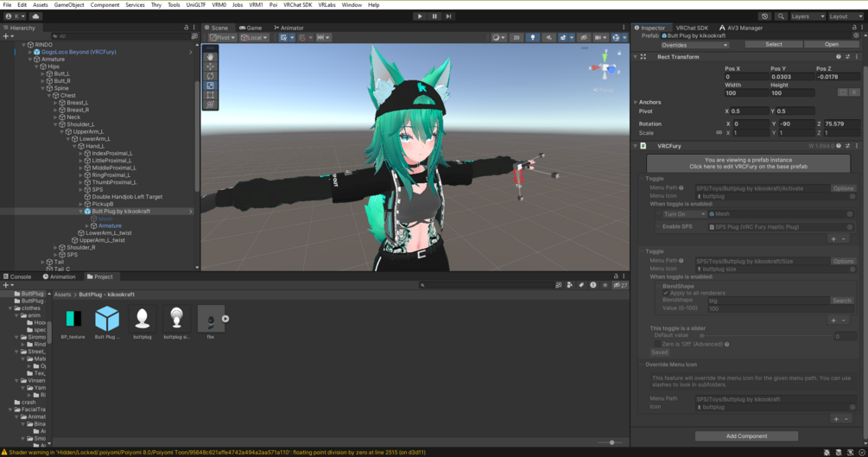Image resolution: width=868 pixels, height=457 pixels.
Task: Select the Hand (View) tool
Action: [210, 57]
